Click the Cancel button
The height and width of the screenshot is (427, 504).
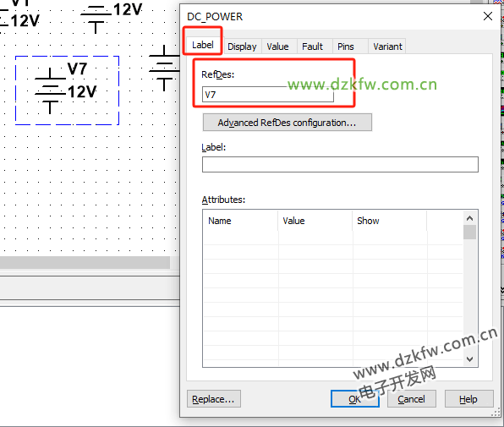411,399
